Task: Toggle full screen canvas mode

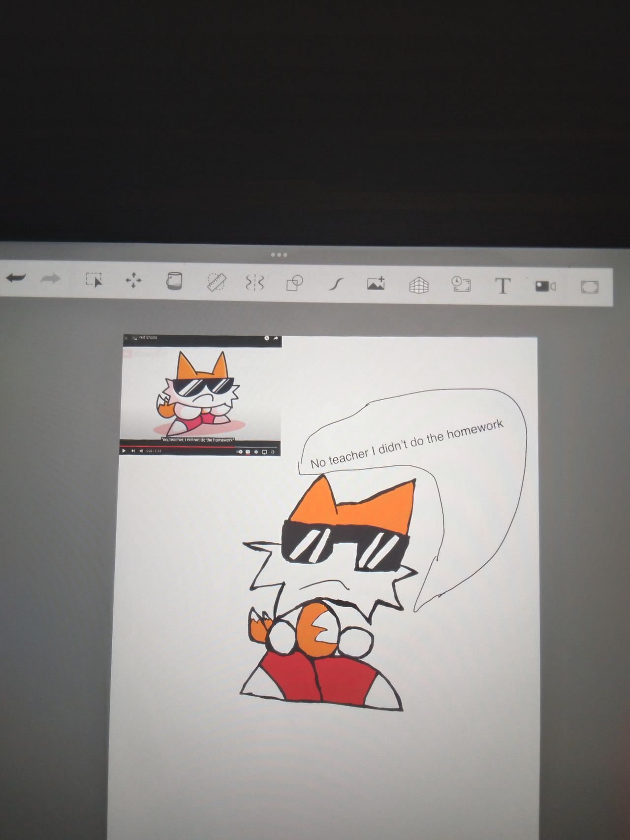Action: [589, 287]
